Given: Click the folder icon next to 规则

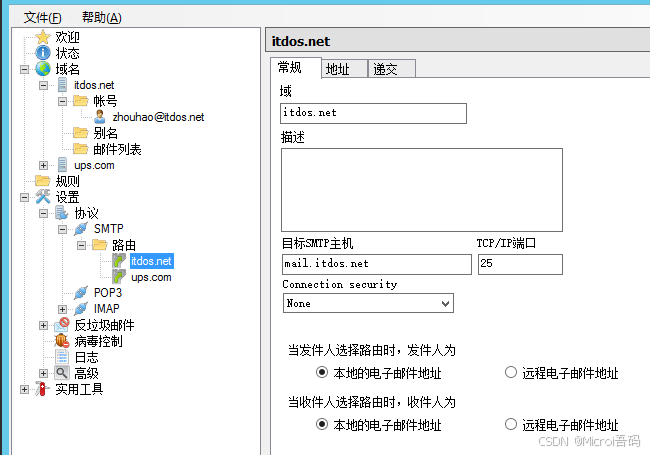Looking at the screenshot, I should coord(43,181).
